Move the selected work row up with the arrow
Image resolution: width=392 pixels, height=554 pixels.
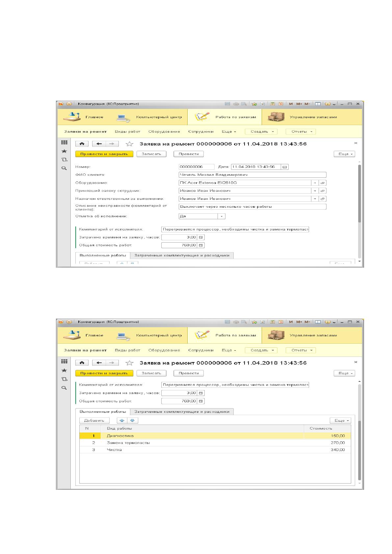122,420
